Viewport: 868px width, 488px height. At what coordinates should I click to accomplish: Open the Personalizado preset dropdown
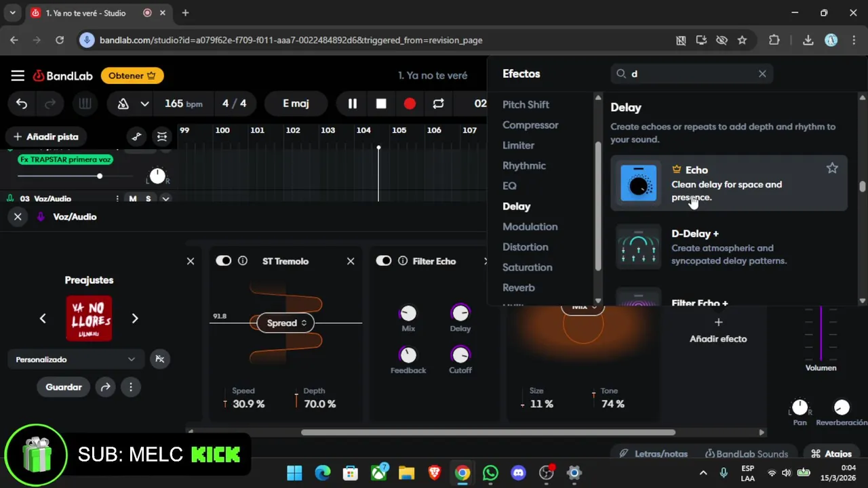coord(76,359)
